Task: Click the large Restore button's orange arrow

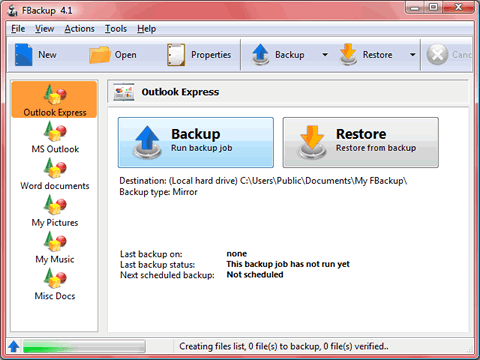Action: click(x=312, y=142)
